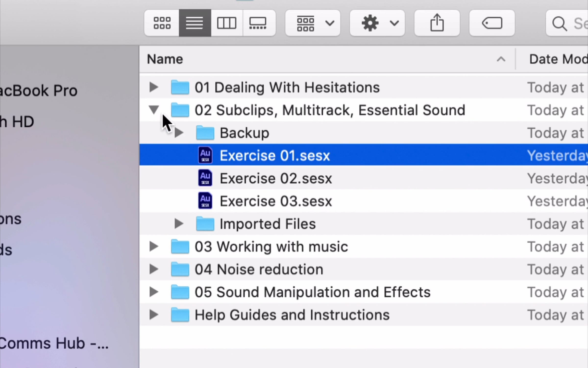
Task: Switch to column view
Action: (x=227, y=23)
